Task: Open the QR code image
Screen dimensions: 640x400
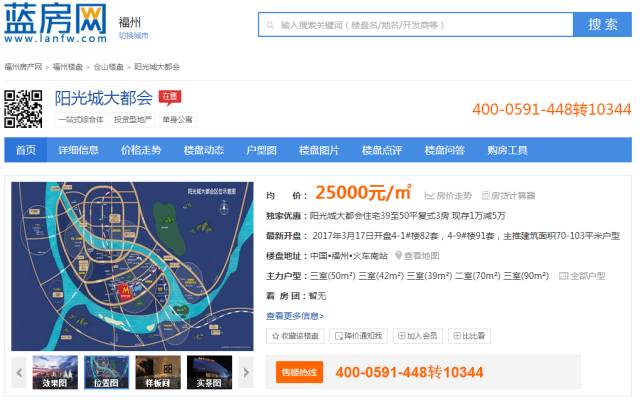Action: (23, 109)
